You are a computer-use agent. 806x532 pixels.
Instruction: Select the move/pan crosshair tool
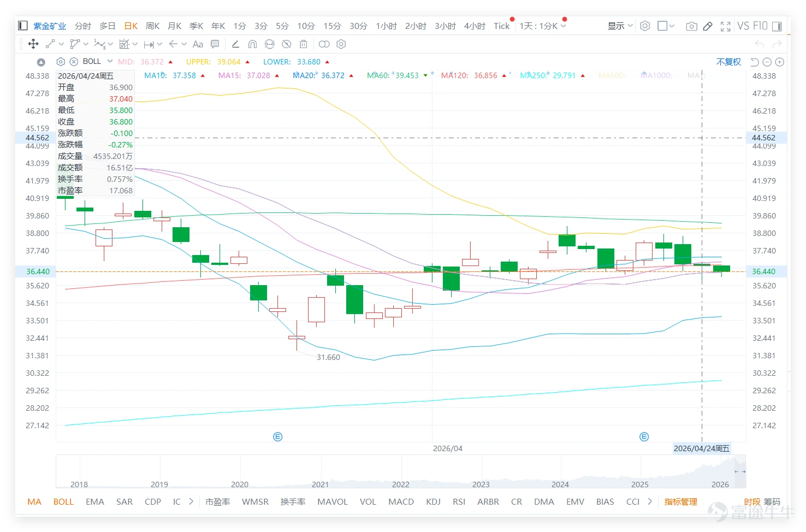coord(33,44)
